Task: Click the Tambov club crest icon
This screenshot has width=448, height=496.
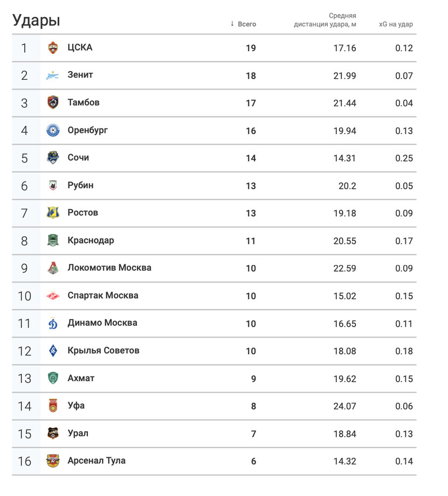Action: (x=53, y=102)
